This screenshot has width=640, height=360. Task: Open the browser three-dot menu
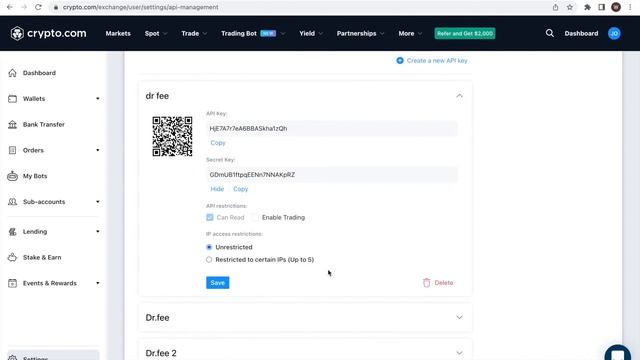pyautogui.click(x=630, y=7)
